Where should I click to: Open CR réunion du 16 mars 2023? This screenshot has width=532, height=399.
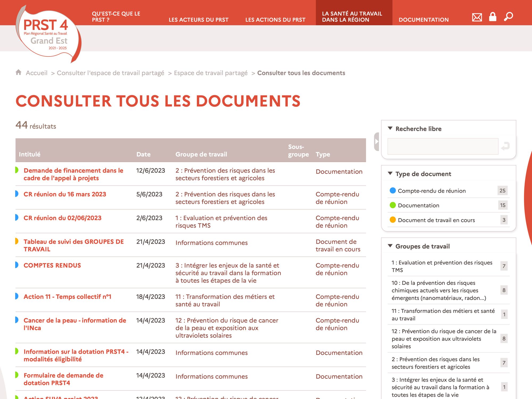coord(65,194)
